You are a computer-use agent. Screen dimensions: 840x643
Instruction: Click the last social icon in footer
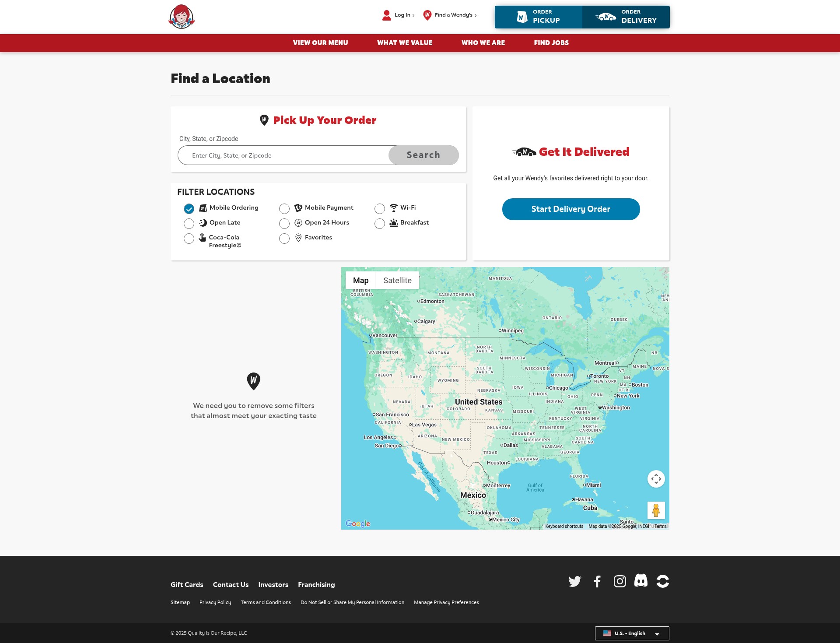pos(663,581)
